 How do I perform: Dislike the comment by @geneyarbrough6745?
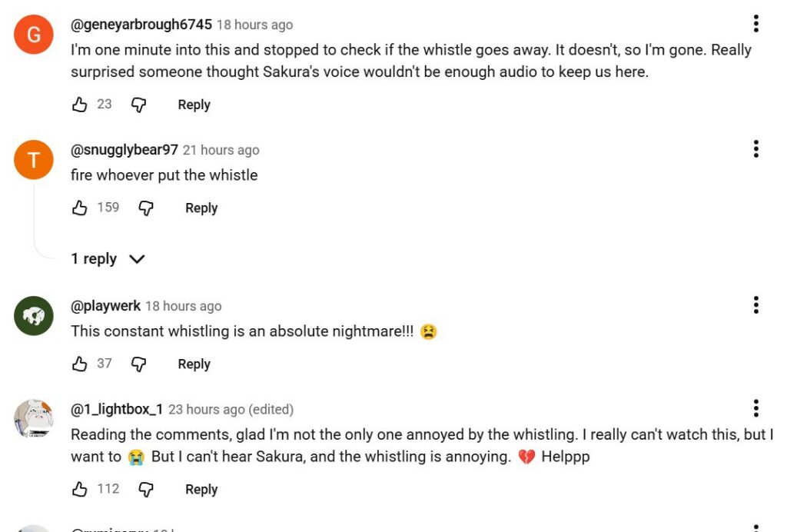tap(138, 105)
